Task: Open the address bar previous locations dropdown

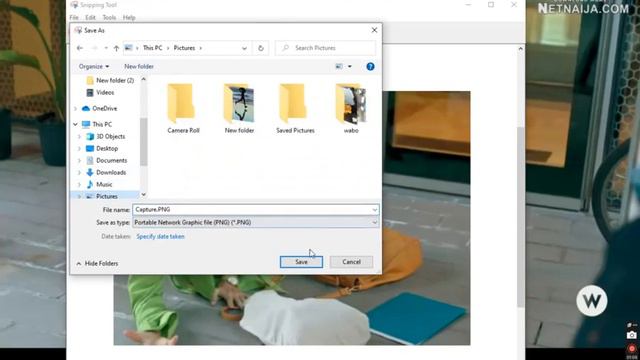Action: (244, 48)
